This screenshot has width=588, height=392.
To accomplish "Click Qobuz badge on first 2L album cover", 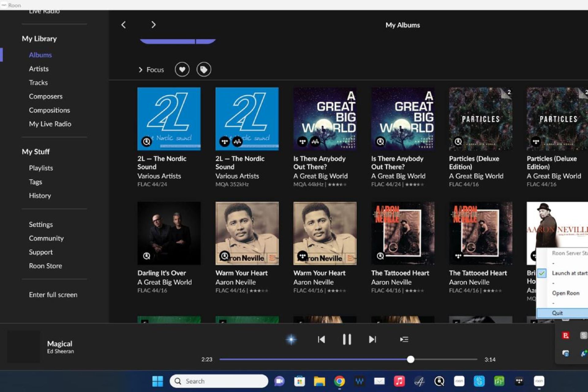I will click(147, 141).
